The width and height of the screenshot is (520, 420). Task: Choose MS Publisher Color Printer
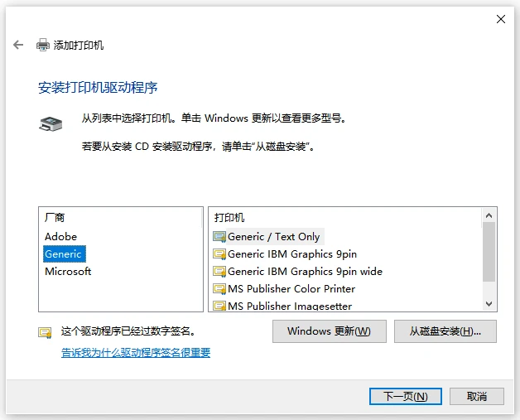click(x=291, y=289)
